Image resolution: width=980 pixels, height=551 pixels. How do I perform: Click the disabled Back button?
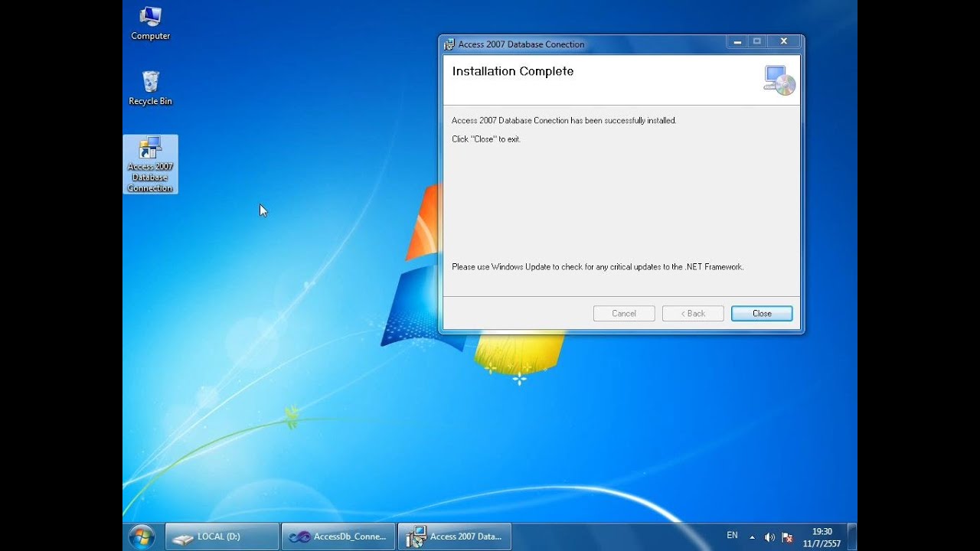pyautogui.click(x=693, y=313)
